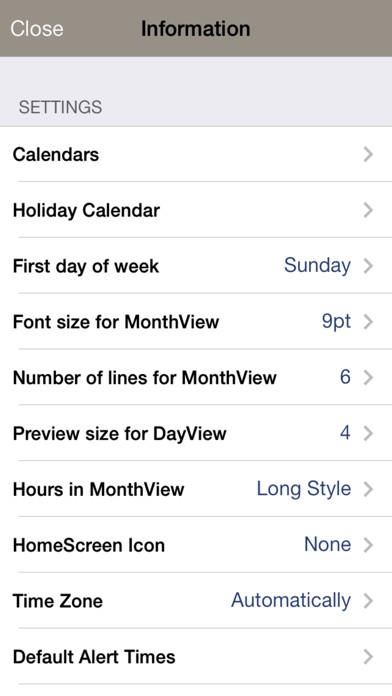Open Time Zone setting
Screen dimensions: 392x696
tap(196, 601)
